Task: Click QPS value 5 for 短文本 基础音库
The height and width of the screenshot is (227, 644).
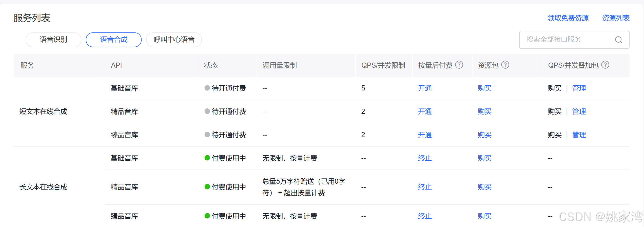Action: point(363,88)
